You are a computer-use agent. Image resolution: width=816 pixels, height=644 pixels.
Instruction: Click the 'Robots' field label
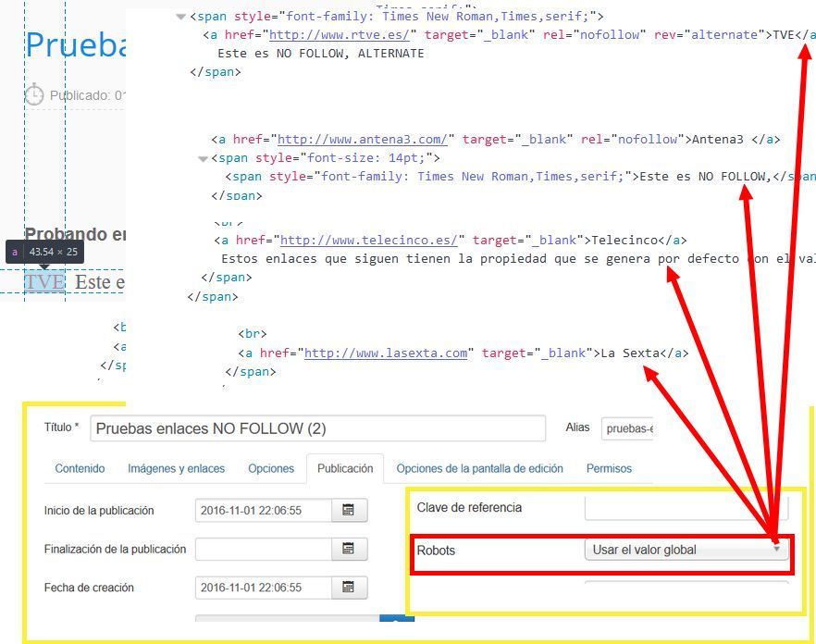[436, 551]
